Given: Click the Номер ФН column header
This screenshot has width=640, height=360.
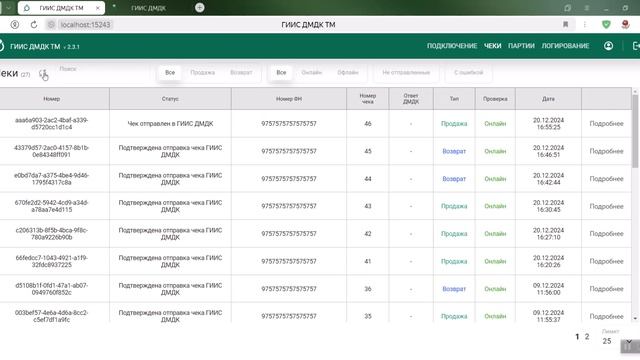Looking at the screenshot, I should click(x=289, y=99).
